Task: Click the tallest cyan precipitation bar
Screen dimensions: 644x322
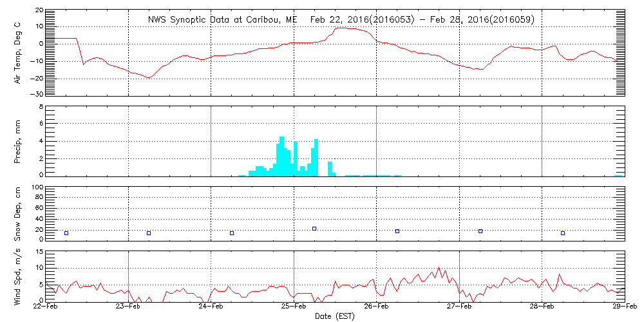Action: (x=282, y=156)
